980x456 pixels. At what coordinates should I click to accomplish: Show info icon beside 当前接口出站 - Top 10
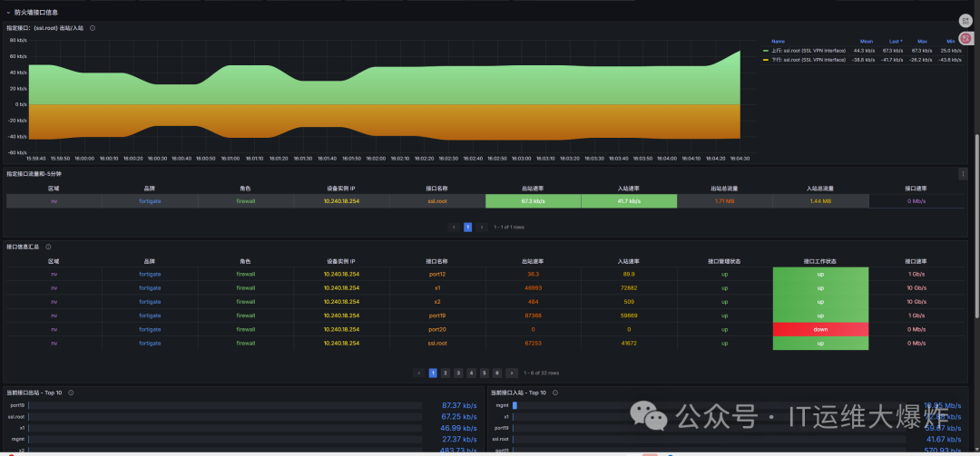[71, 393]
